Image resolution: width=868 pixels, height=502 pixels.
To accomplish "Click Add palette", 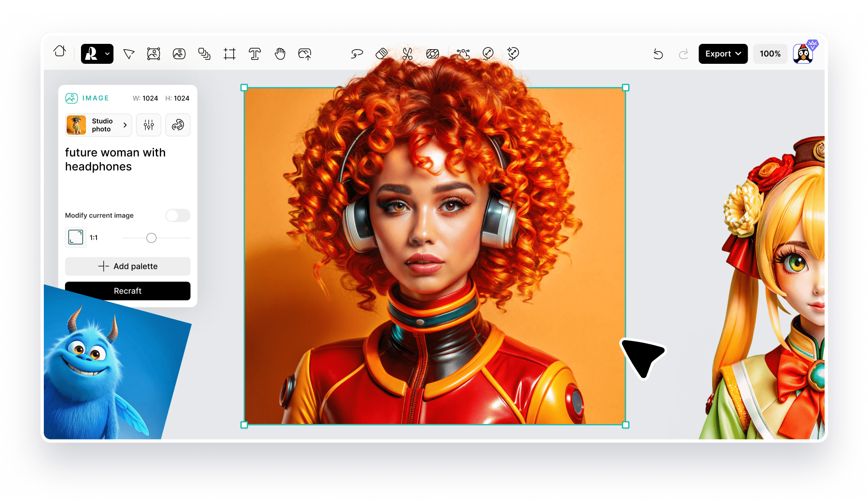I will pyautogui.click(x=127, y=266).
